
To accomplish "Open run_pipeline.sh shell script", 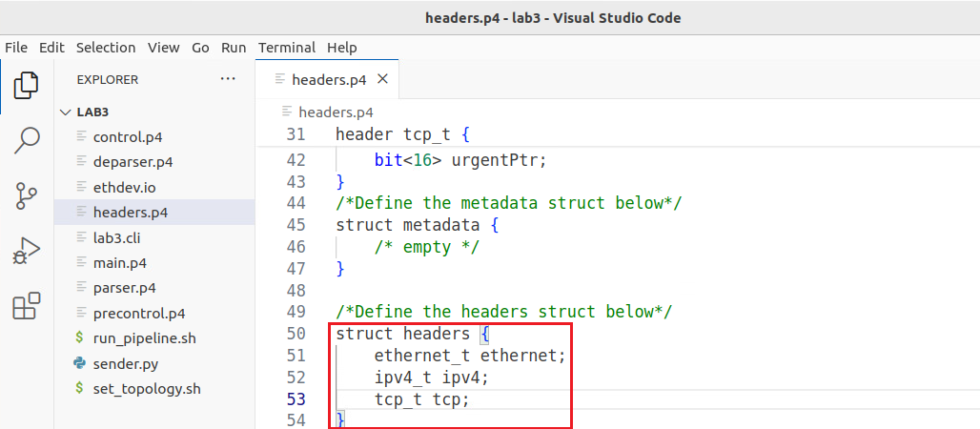I will coord(144,338).
